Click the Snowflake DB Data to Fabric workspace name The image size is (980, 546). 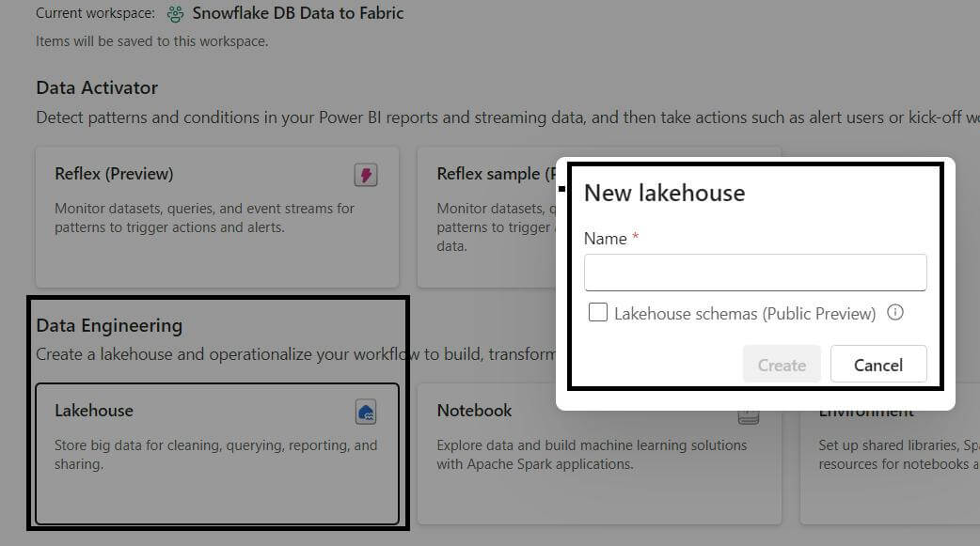(297, 13)
